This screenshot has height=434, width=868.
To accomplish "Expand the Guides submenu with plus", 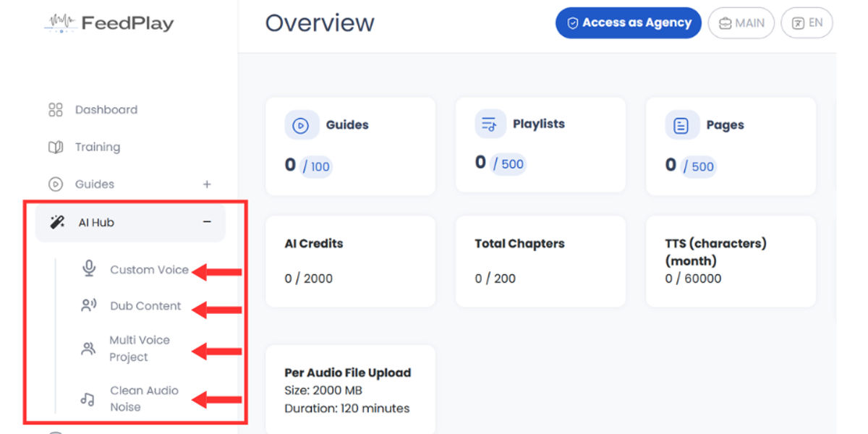I will point(207,184).
